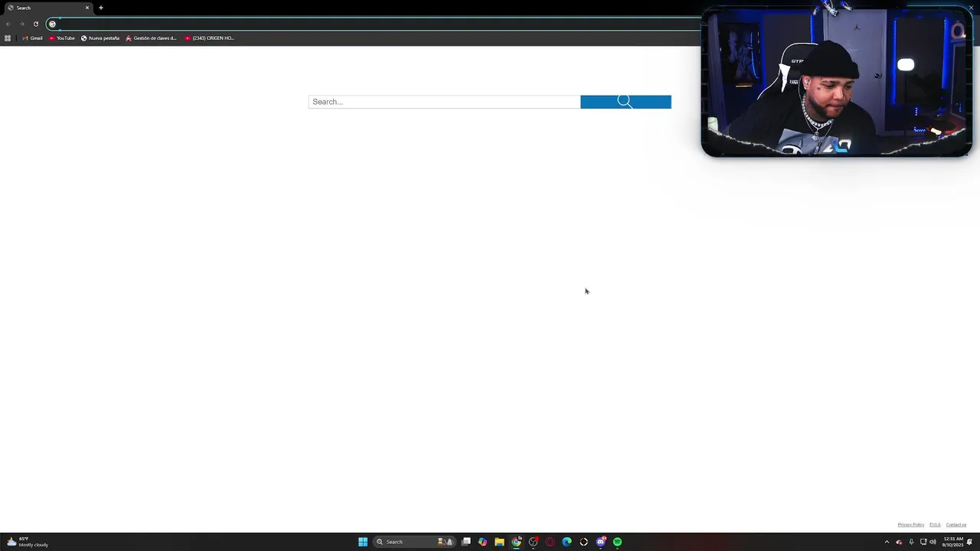Open the clock showing 12:31 AM
The height and width of the screenshot is (551, 980).
point(953,542)
